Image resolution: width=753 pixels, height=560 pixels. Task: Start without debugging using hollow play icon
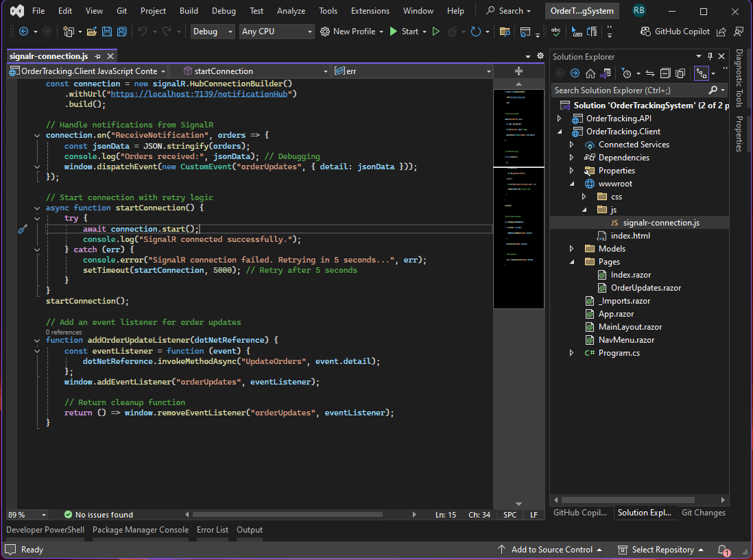[x=435, y=32]
